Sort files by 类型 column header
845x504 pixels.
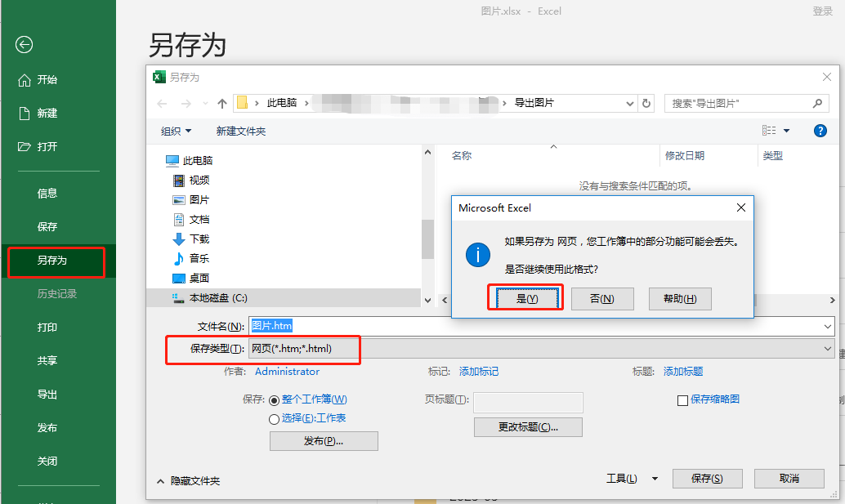tap(773, 156)
